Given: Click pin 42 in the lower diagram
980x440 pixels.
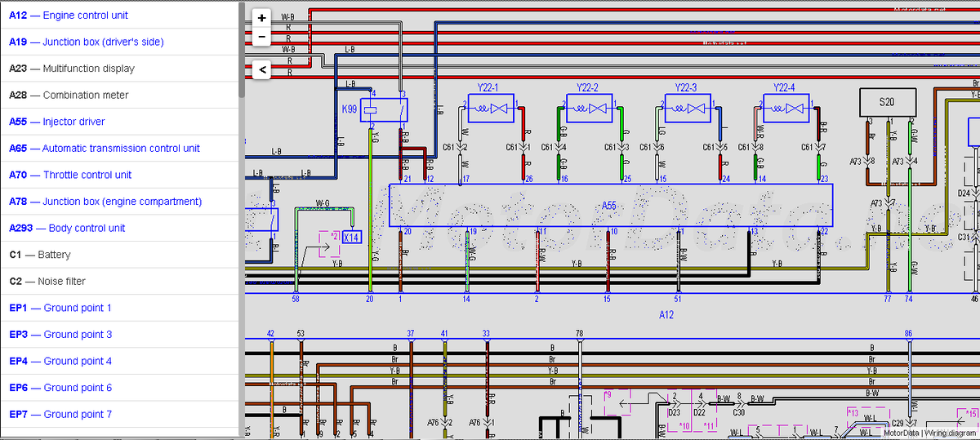Looking at the screenshot, I should pos(271,333).
